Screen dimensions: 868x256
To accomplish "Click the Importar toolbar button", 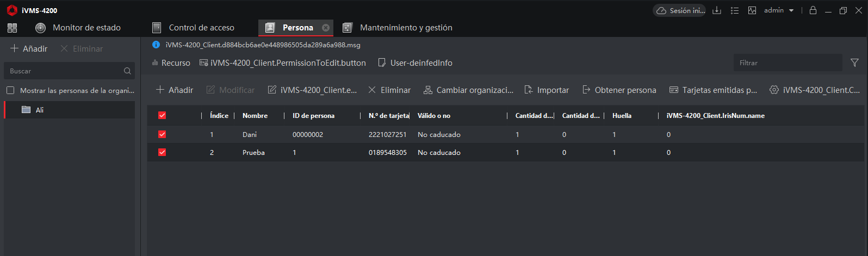I will coord(547,90).
